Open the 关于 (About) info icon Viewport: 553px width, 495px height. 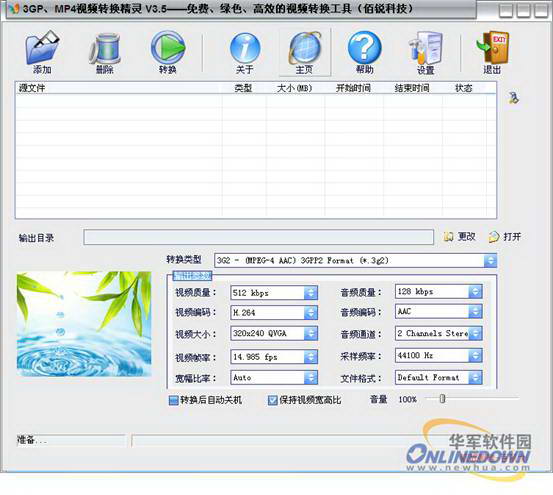click(x=245, y=48)
